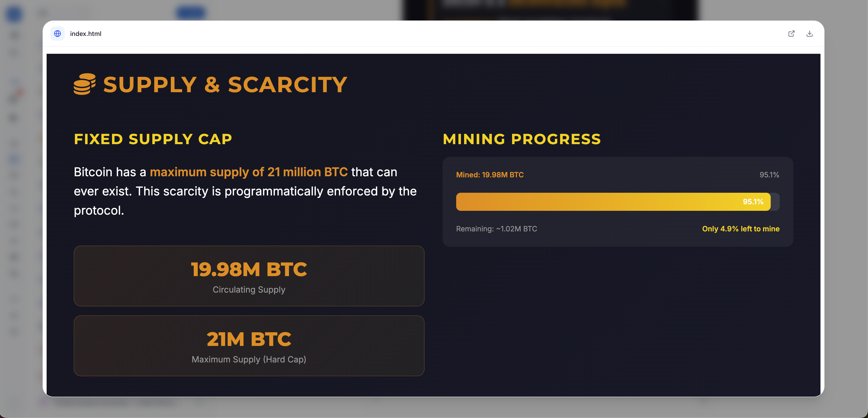This screenshot has width=868, height=418.
Task: Click the Circulating Supply caption
Action: [x=249, y=290]
